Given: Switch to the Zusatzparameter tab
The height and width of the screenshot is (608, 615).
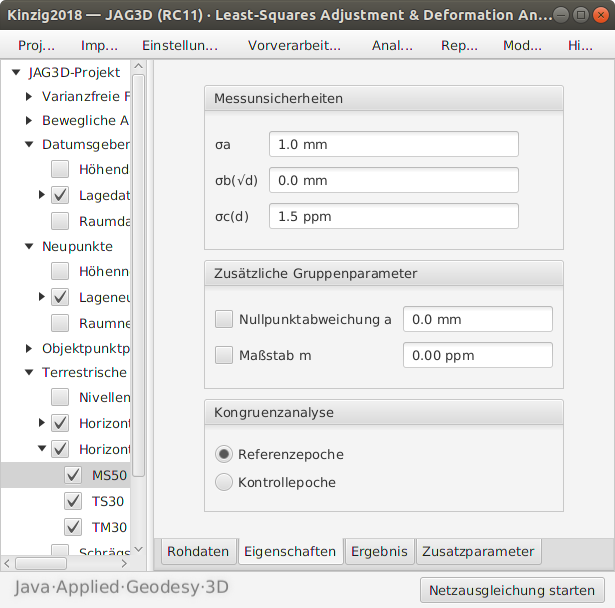Looking at the screenshot, I should (x=478, y=551).
